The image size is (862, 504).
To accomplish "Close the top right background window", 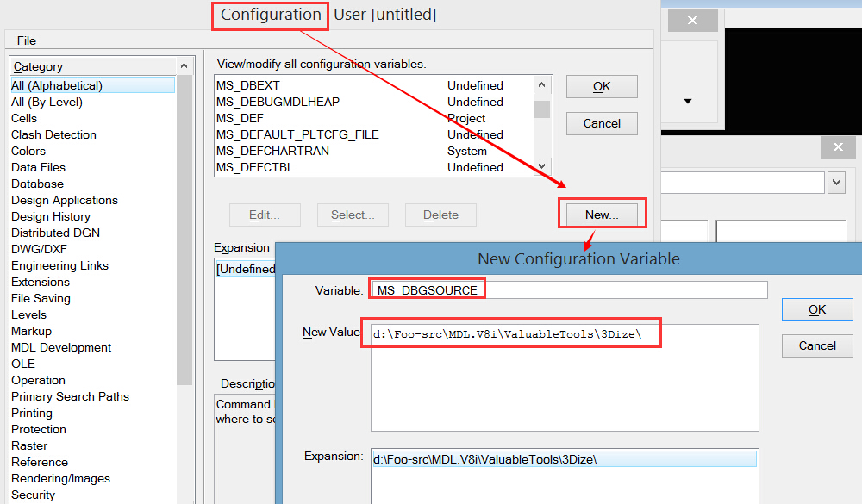I will point(694,21).
